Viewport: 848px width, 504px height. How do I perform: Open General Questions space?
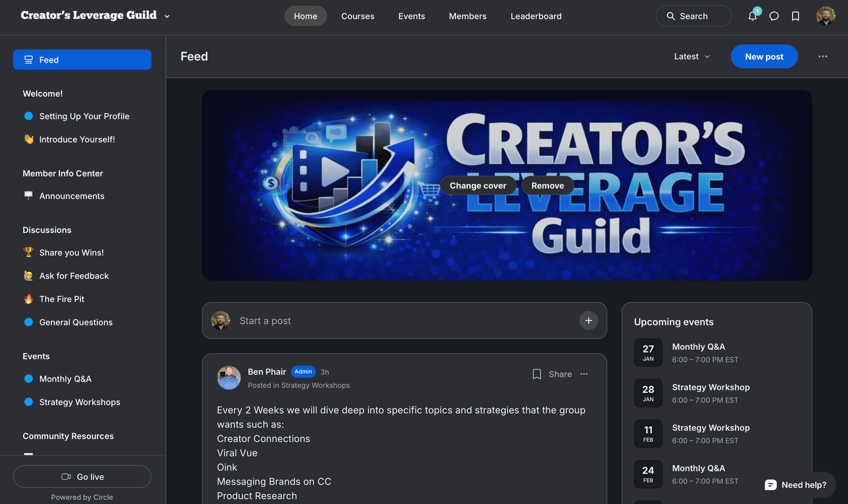[x=82, y=322]
